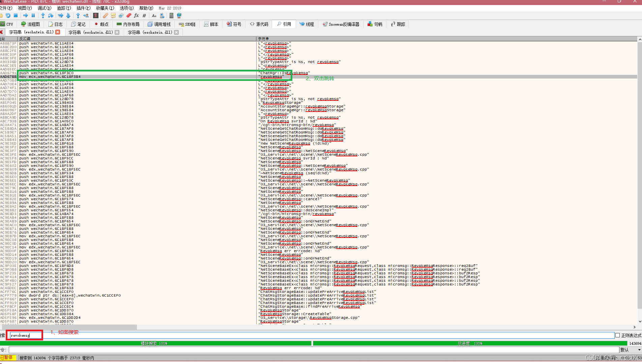
Task: Open the 调试 (Debug) menu
Action: click(45, 8)
